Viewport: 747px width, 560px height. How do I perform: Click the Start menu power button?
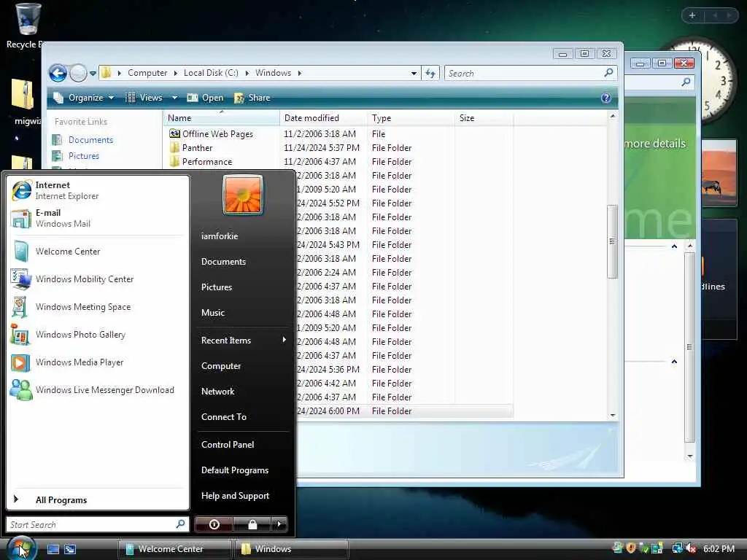point(214,524)
